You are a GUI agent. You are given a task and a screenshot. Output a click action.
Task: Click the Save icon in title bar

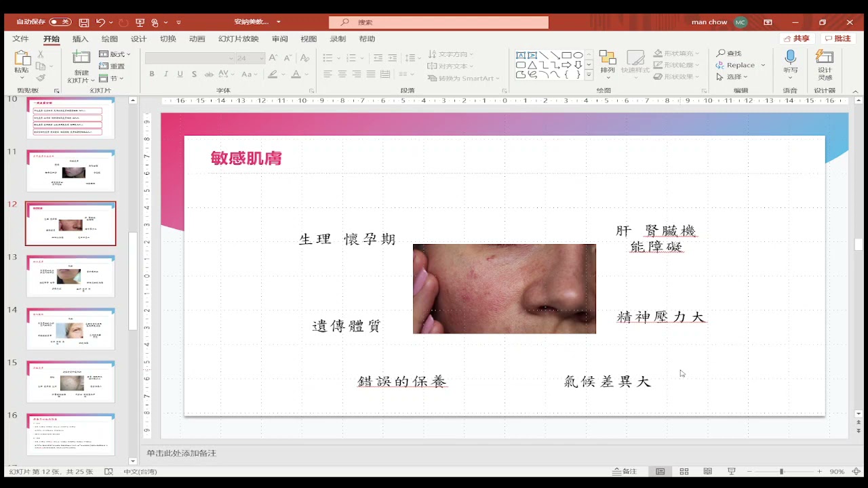click(x=83, y=22)
